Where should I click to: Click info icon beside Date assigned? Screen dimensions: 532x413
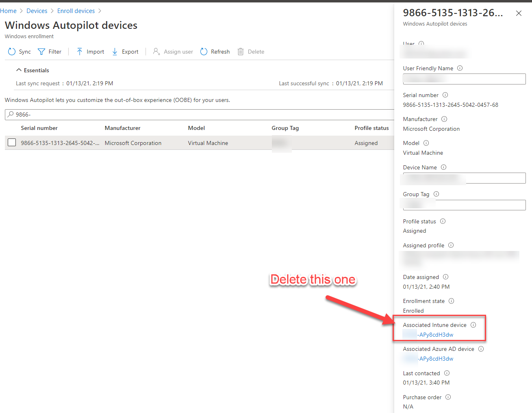pos(445,277)
